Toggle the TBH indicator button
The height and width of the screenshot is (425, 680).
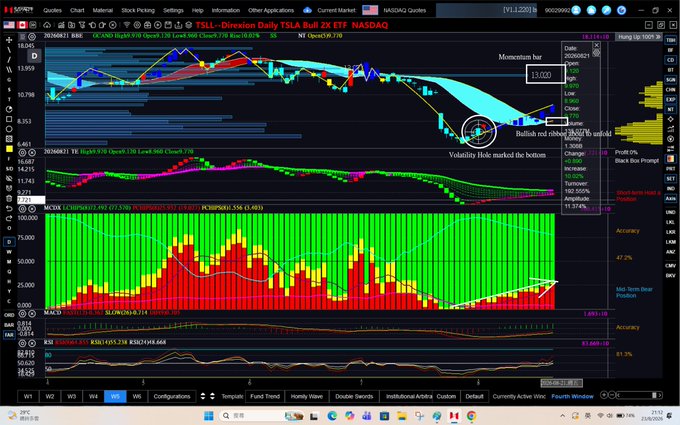(670, 40)
